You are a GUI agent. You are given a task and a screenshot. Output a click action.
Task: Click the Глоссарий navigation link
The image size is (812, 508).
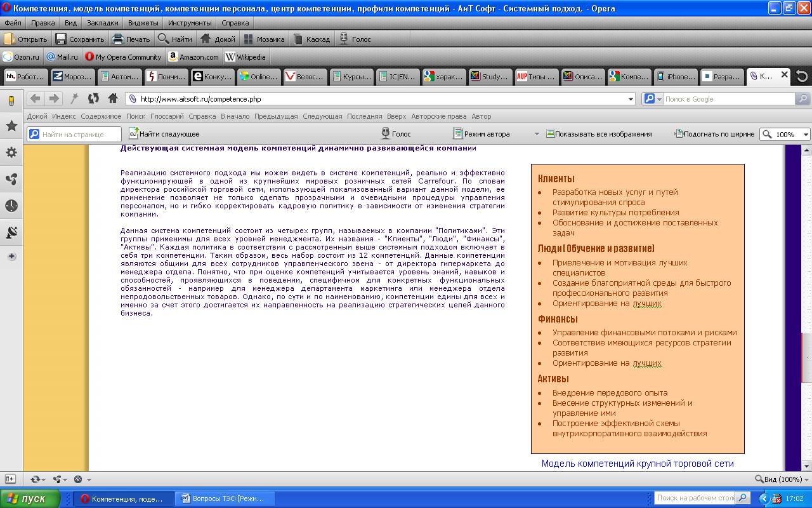click(167, 116)
